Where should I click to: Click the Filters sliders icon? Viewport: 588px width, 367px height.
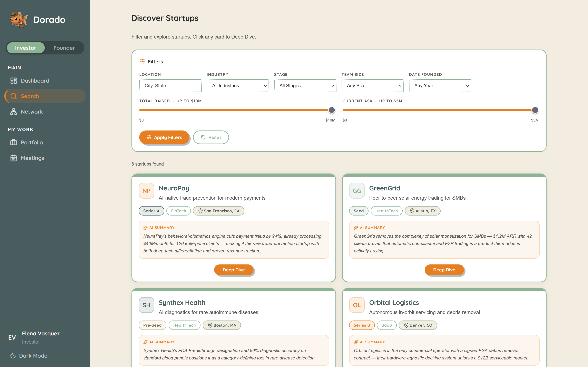point(142,62)
